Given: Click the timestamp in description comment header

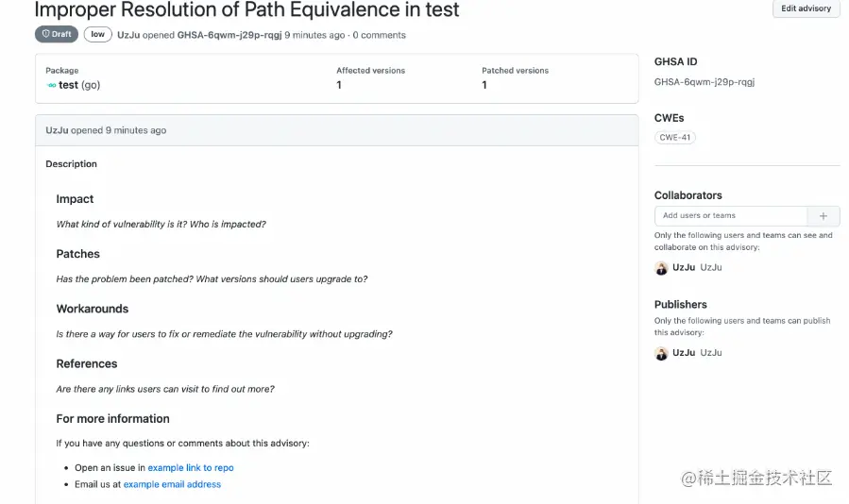Looking at the screenshot, I should (x=135, y=130).
